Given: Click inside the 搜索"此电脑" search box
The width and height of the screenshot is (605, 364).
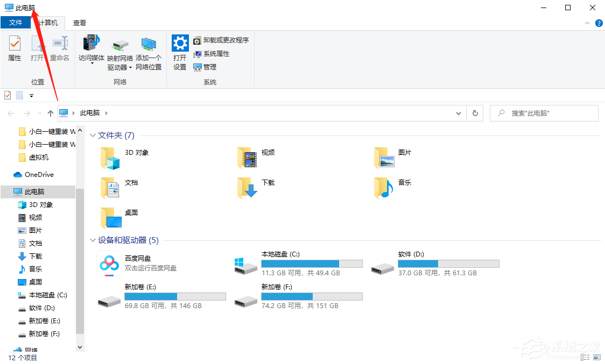Looking at the screenshot, I should pyautogui.click(x=544, y=113).
